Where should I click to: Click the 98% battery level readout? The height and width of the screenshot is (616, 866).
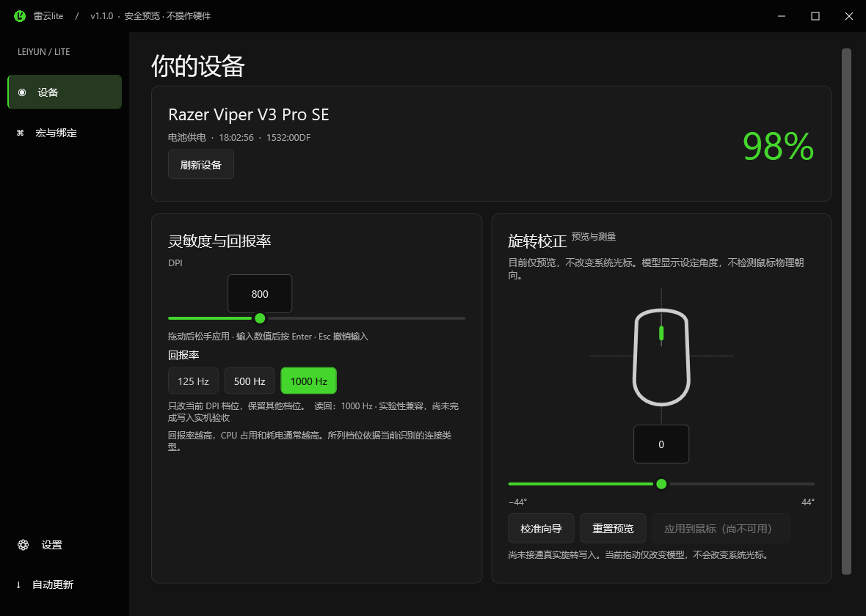(x=778, y=146)
